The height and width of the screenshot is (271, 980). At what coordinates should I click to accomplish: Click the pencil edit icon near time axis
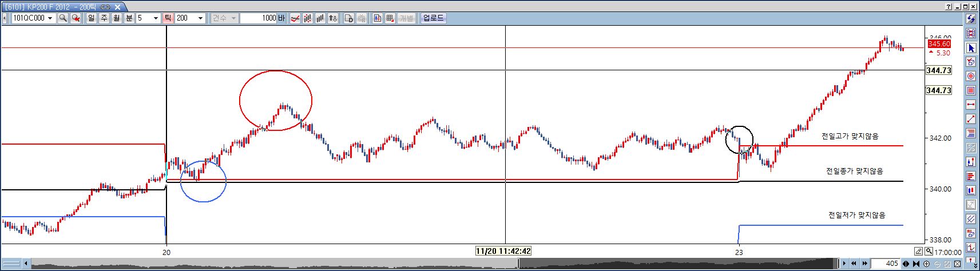[918, 251]
